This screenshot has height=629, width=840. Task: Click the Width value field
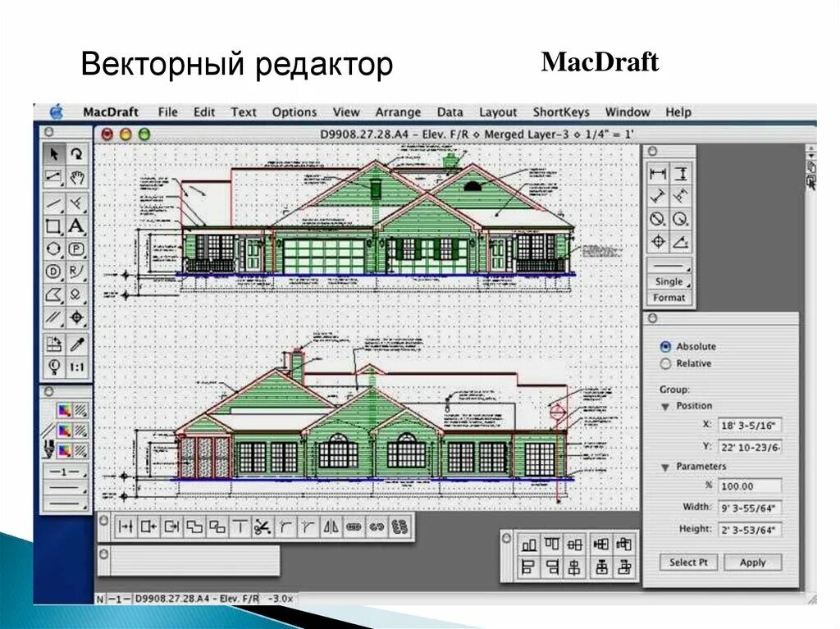(750, 508)
